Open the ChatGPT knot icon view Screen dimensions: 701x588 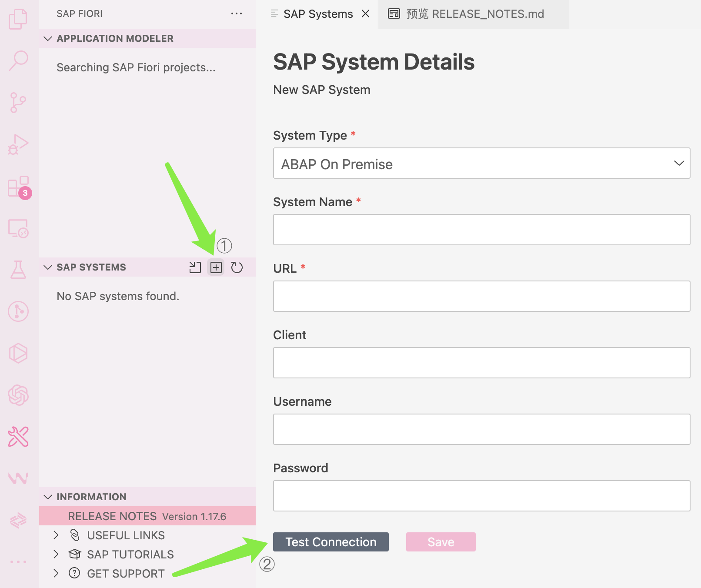coord(18,395)
